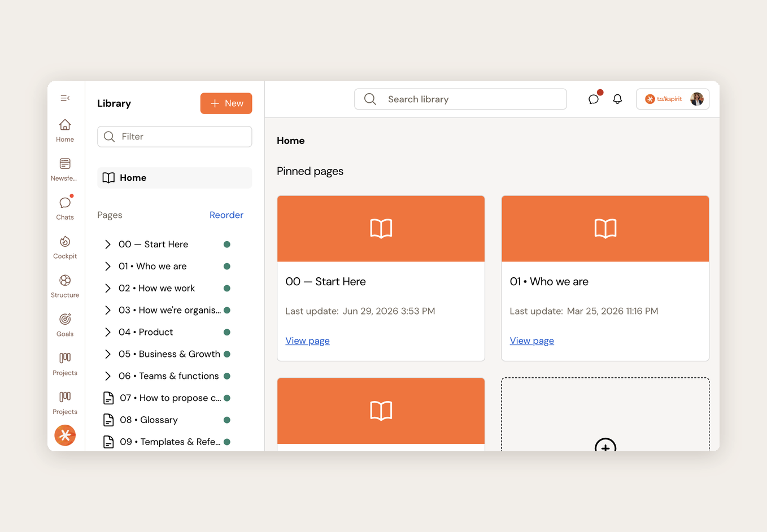Go to Home in the left sidebar
This screenshot has height=532, width=767.
[x=65, y=130]
